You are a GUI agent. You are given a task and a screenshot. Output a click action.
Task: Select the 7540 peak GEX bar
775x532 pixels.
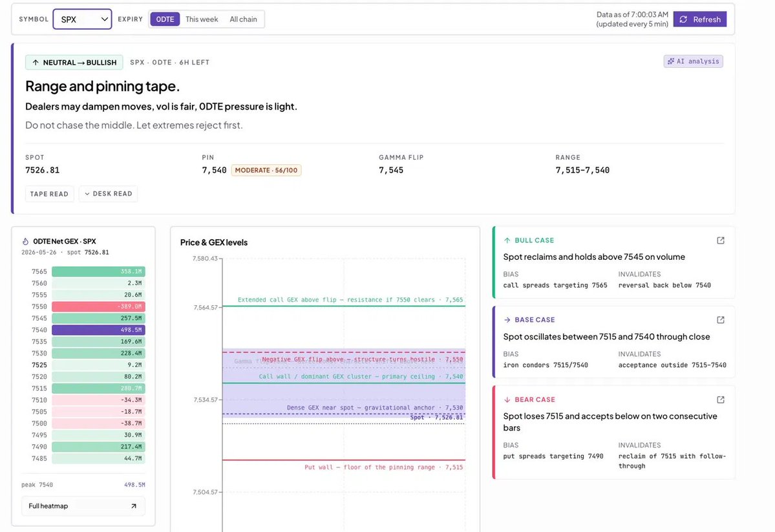coord(98,330)
